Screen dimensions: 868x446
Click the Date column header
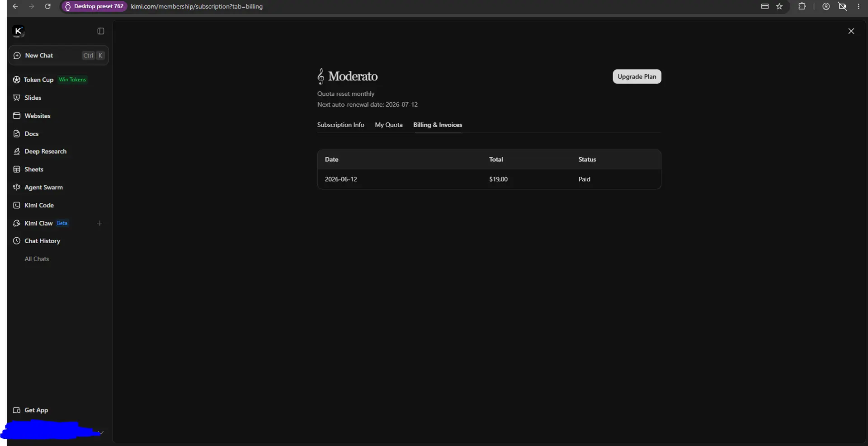pyautogui.click(x=331, y=160)
